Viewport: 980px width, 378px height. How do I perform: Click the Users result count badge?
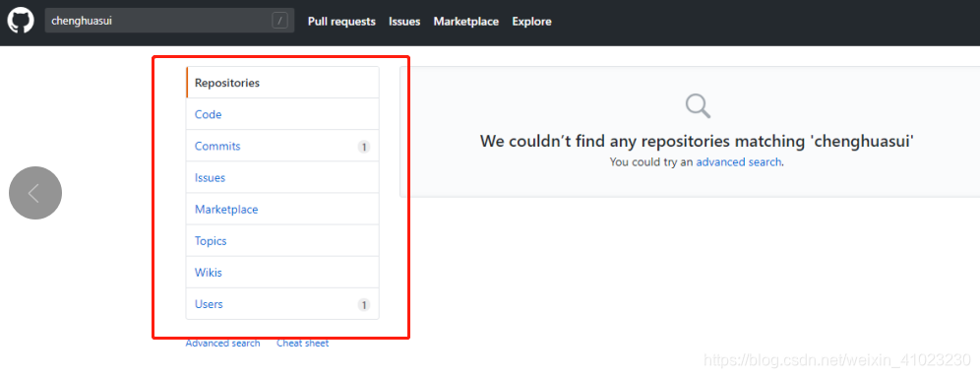364,305
